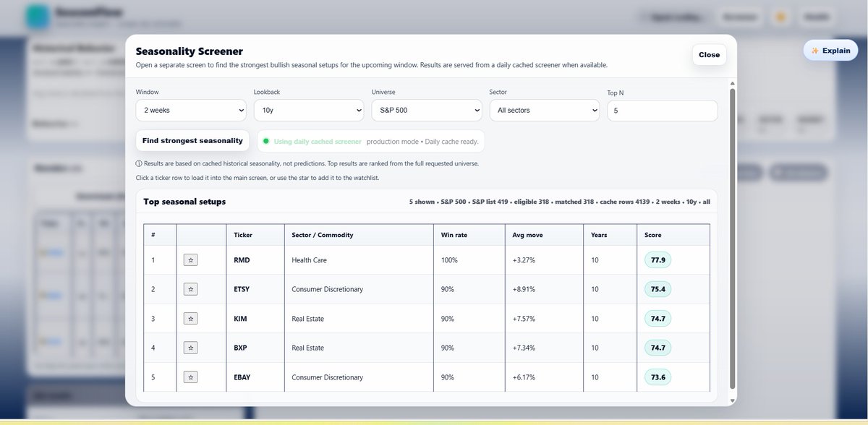The image size is (868, 425).
Task: Click Using daily cached screener status
Action: pyautogui.click(x=317, y=141)
